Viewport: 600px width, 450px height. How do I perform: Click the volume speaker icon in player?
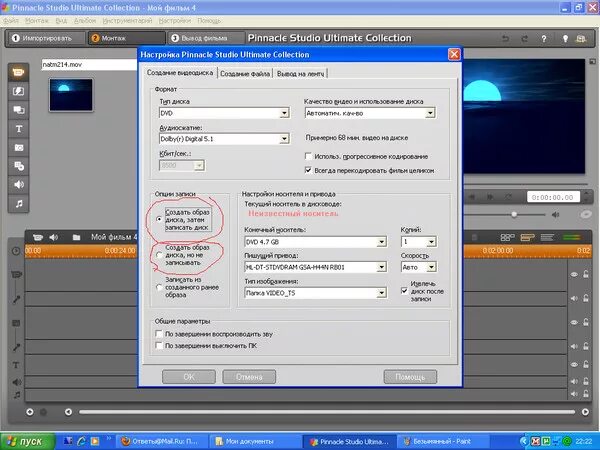coord(556,215)
